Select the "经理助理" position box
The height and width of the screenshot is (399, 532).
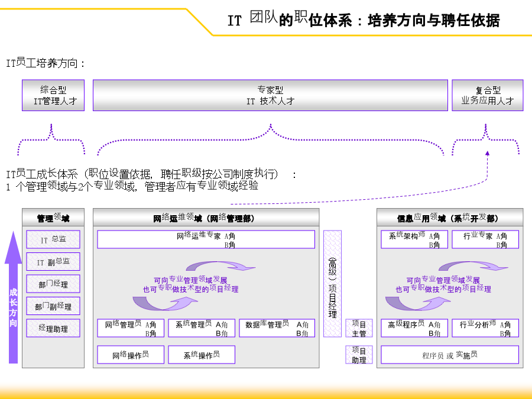coord(53,328)
